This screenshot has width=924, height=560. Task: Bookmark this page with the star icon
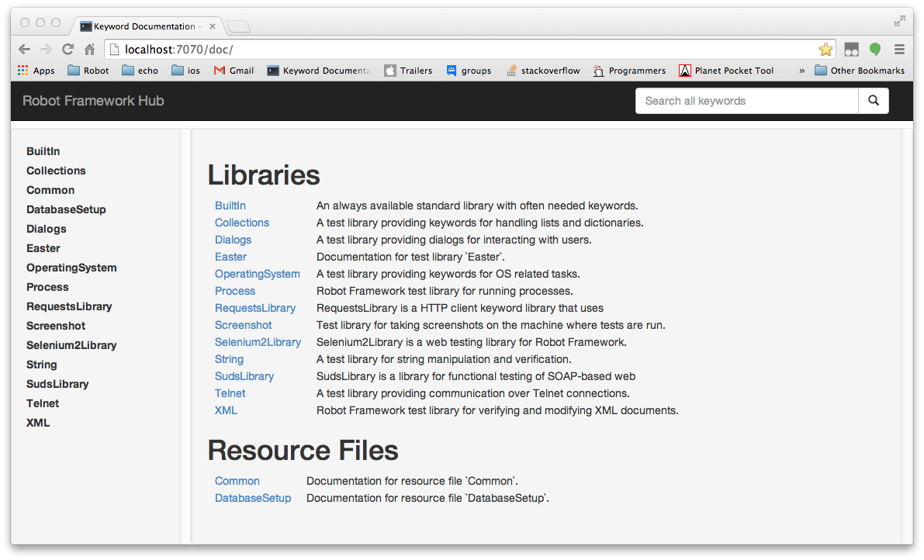[825, 50]
